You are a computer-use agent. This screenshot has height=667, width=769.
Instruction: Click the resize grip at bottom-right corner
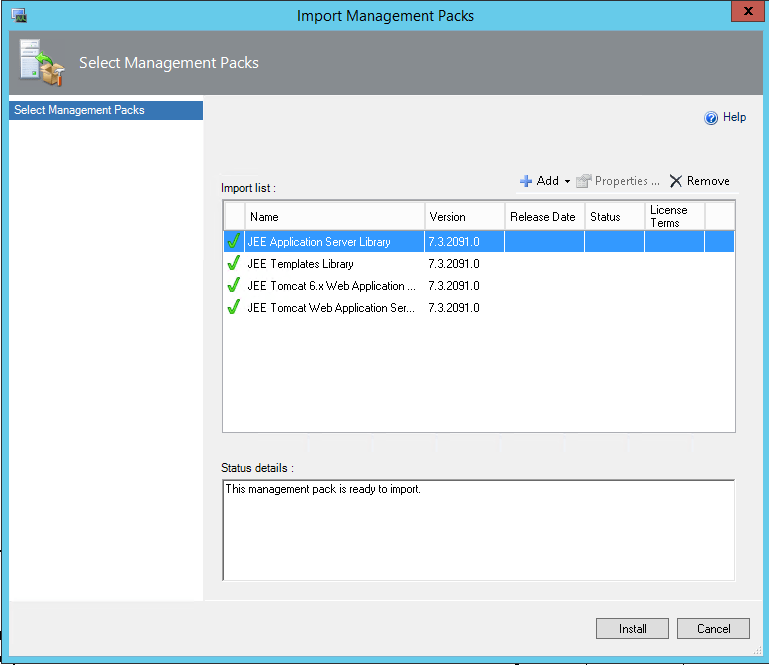757,650
